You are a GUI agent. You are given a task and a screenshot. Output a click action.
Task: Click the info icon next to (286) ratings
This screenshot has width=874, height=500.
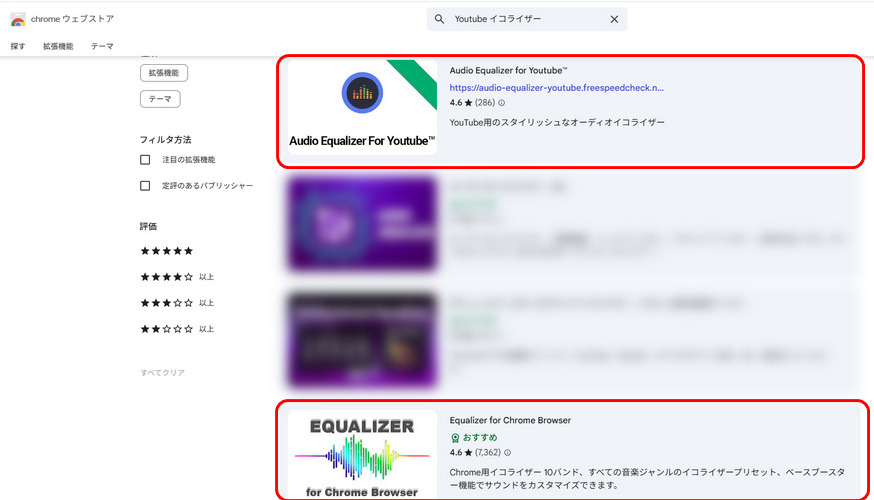click(501, 103)
